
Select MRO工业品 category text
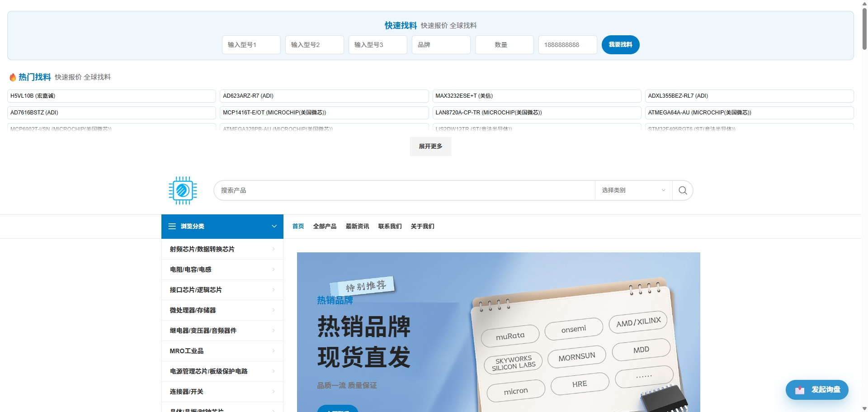(x=187, y=351)
